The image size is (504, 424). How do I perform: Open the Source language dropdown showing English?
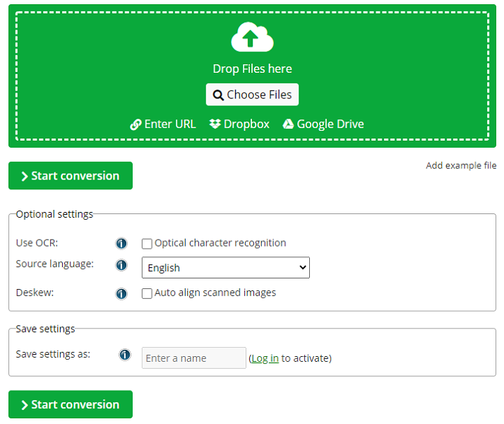click(225, 268)
